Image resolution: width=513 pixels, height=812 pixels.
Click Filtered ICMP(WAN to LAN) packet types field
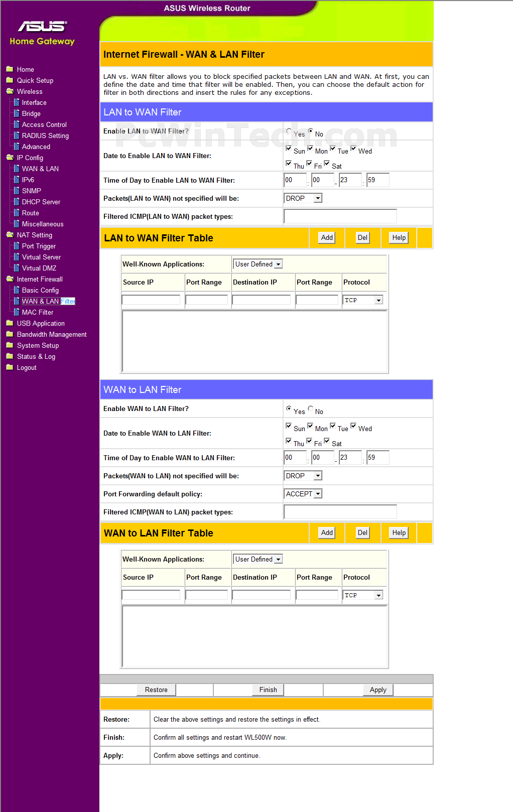pos(340,512)
